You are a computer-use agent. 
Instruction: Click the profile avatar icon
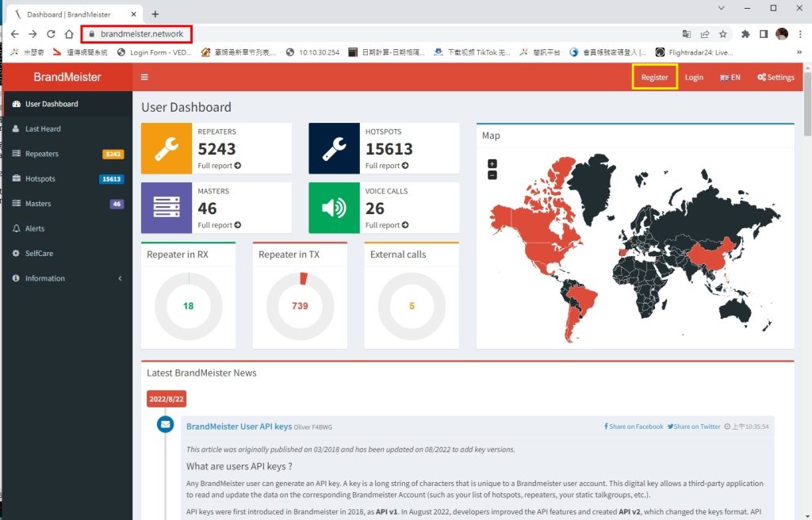point(782,33)
